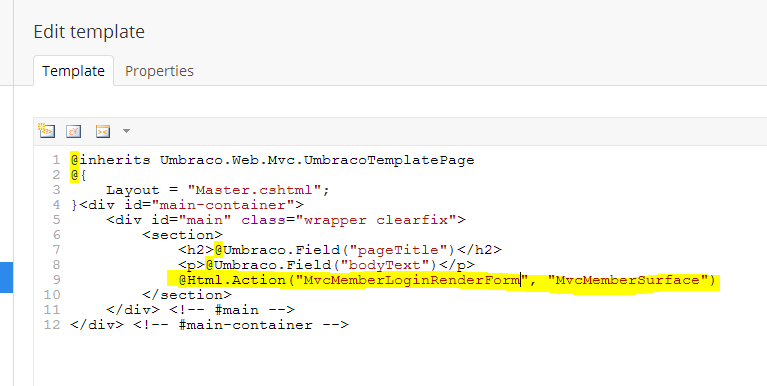This screenshot has height=386, width=767.
Task: Click the "Edit template" heading
Action: (89, 32)
